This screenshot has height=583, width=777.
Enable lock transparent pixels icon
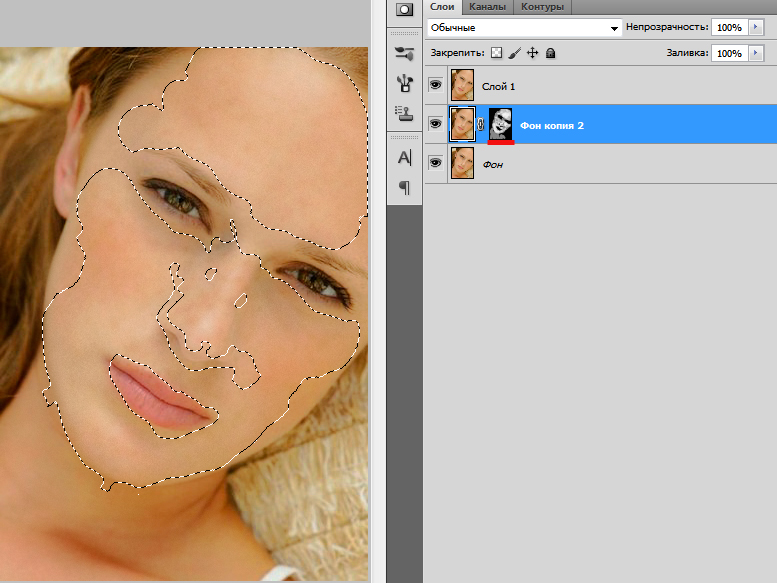coord(496,53)
